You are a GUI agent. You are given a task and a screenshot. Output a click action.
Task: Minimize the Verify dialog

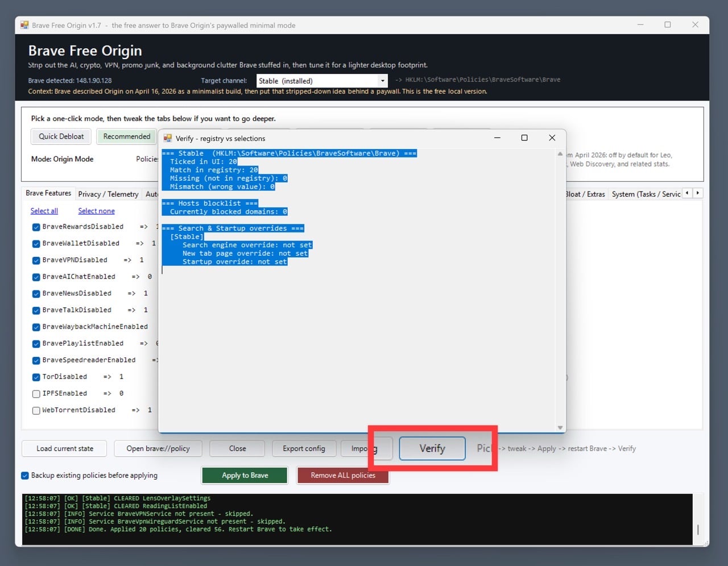[x=497, y=138]
